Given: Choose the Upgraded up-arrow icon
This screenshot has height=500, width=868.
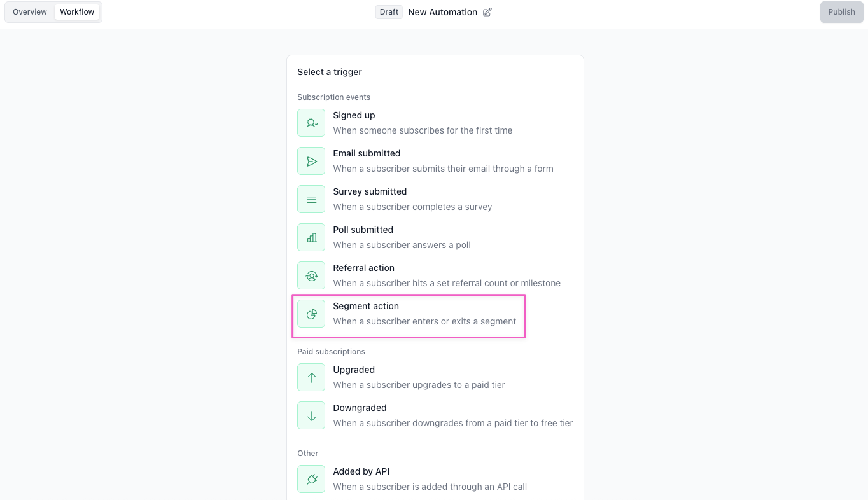Looking at the screenshot, I should pos(311,377).
